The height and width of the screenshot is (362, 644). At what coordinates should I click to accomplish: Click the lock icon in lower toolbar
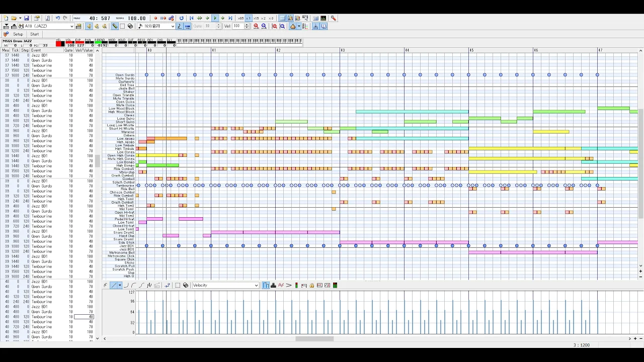coord(312,285)
